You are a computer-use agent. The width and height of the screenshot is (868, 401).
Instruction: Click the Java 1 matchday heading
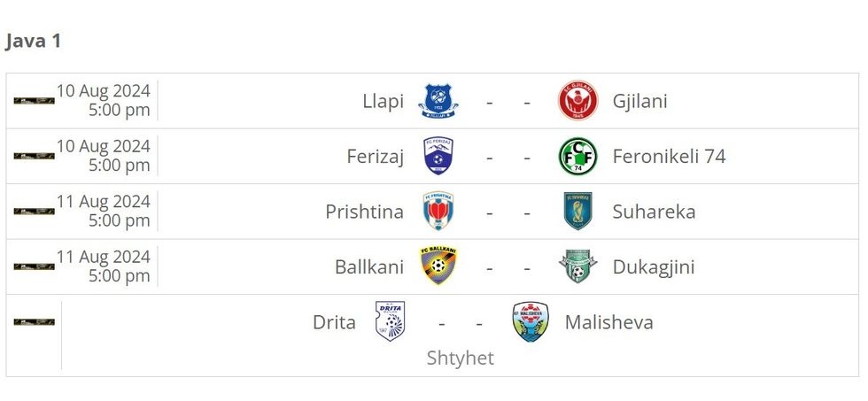coord(34,41)
